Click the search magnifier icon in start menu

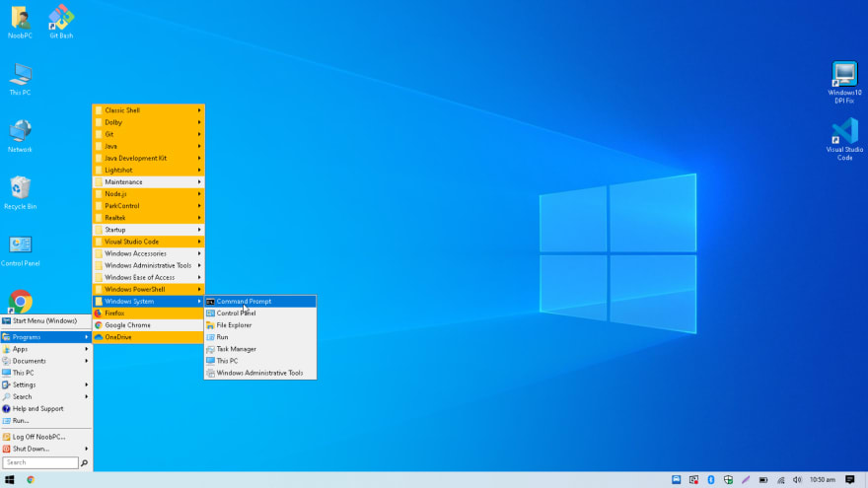[84, 462]
